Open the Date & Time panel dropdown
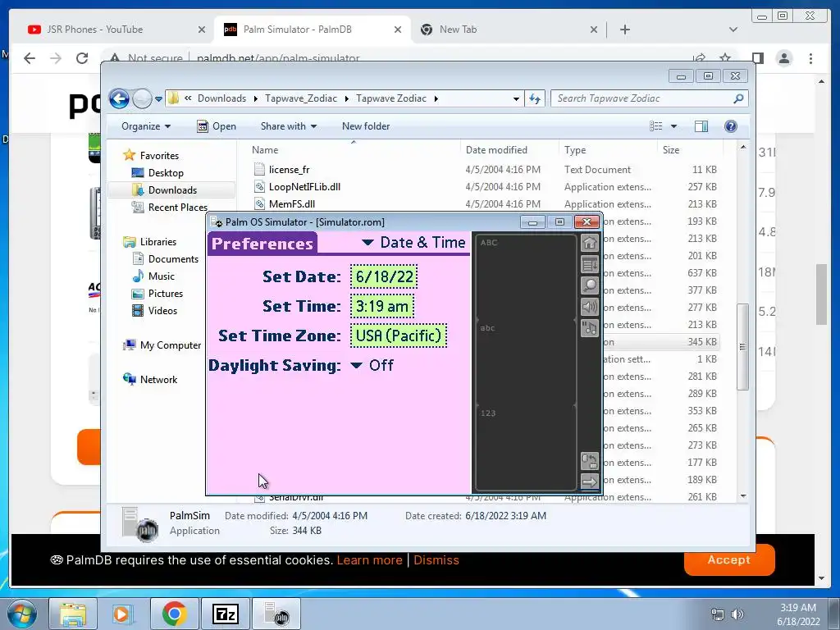The image size is (840, 630). (x=413, y=243)
